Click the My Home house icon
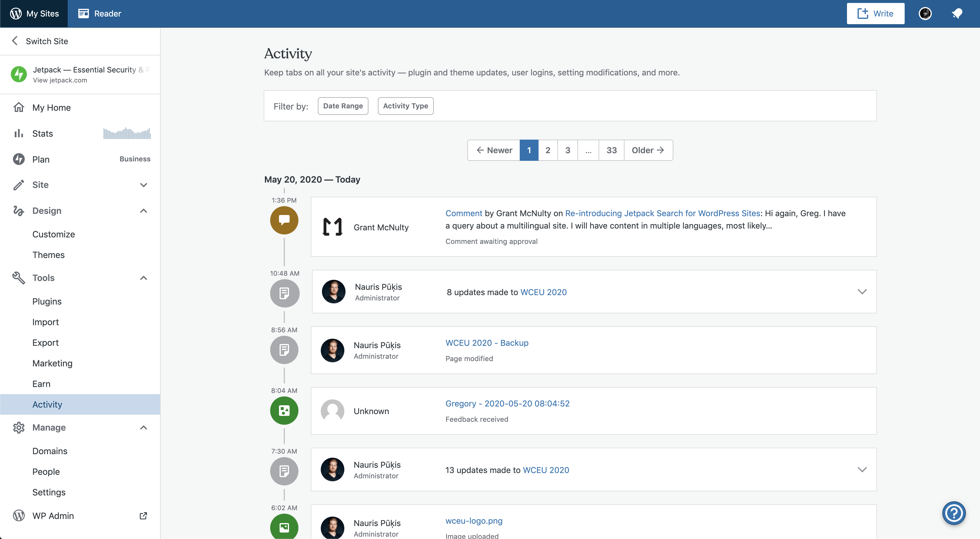Viewport: 980px width, 539px height. [18, 107]
